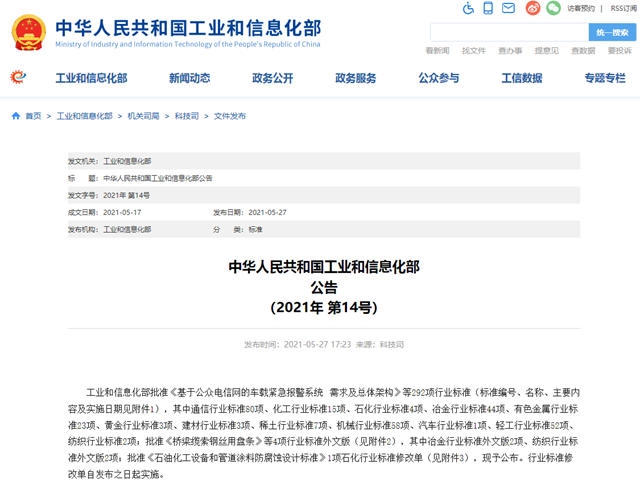Go to the 政务服务 section
This screenshot has height=481, width=640.
tap(355, 78)
